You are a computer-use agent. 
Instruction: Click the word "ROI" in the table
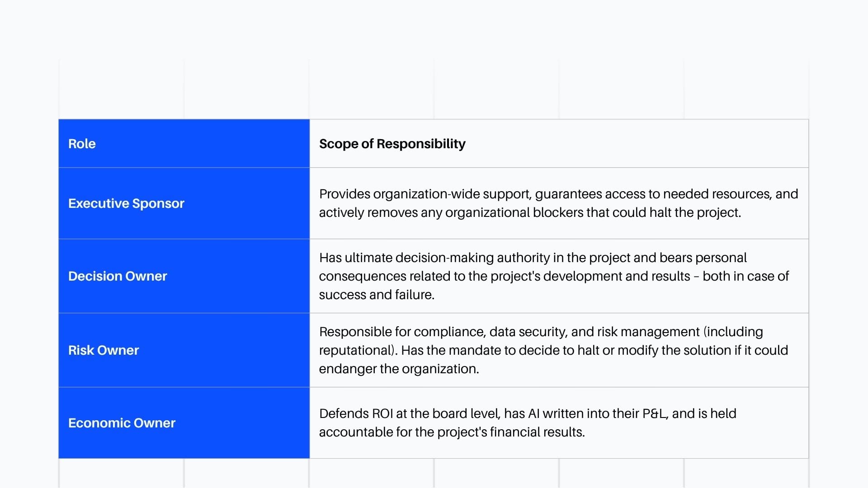tap(382, 413)
